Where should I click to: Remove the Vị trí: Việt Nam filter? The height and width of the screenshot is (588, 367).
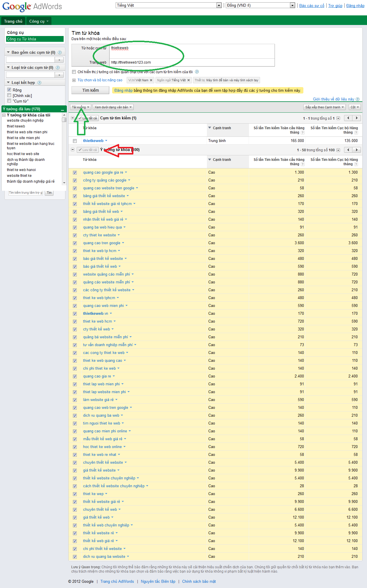151,80
